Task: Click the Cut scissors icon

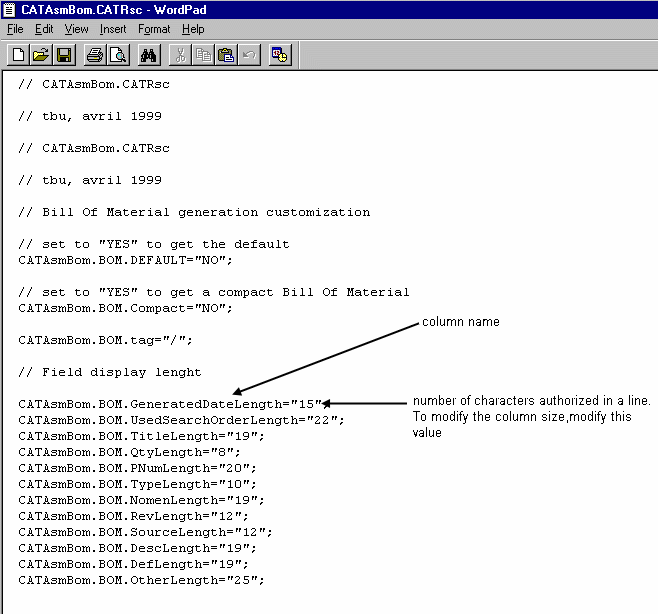Action: coord(182,55)
